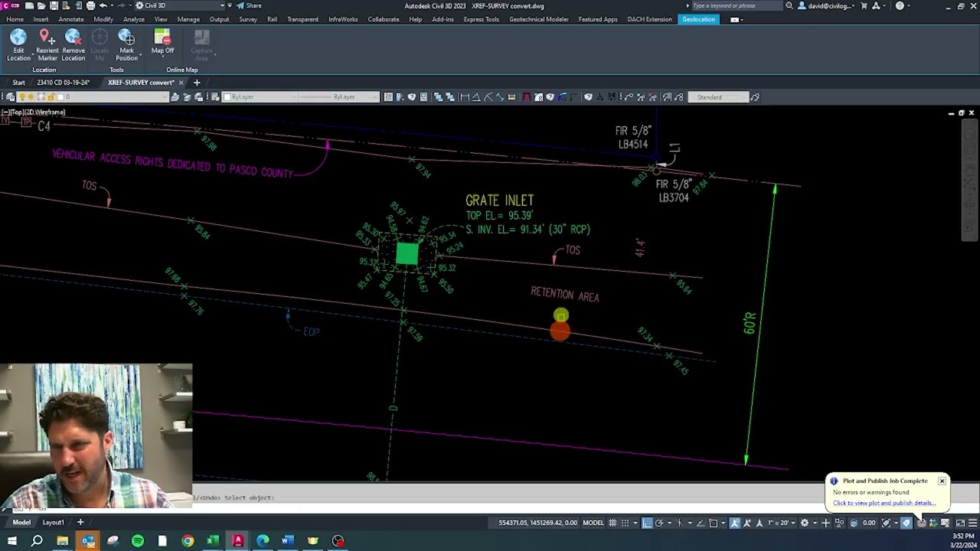Open the annotation scale 1"=20' dropdown
Viewport: 980px width, 551px height.
click(781, 523)
